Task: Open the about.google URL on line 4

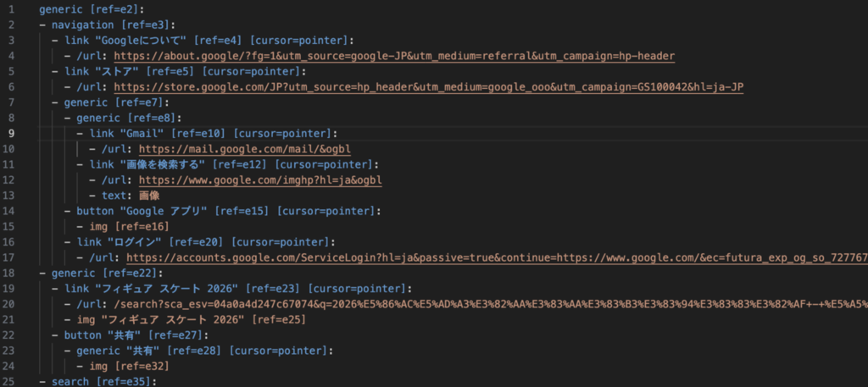Action: tap(394, 56)
